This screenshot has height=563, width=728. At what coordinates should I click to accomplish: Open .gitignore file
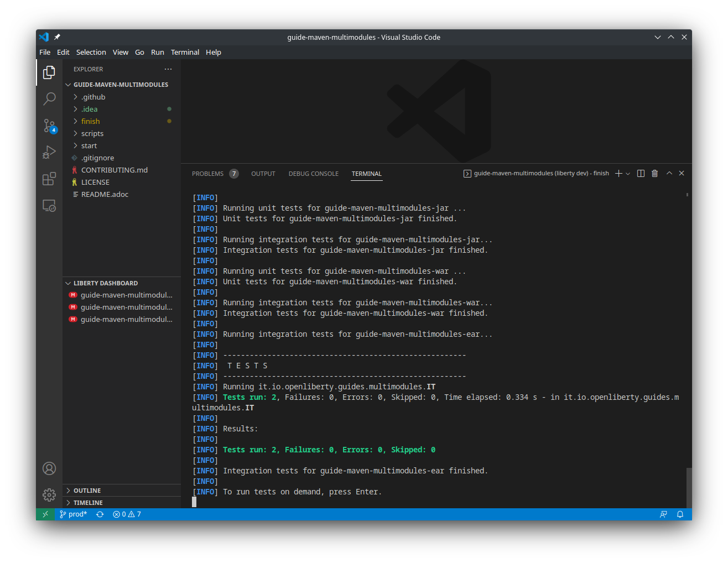(122, 158)
